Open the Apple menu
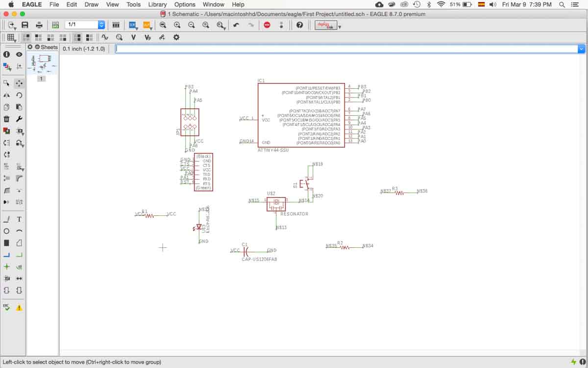 (10, 4)
